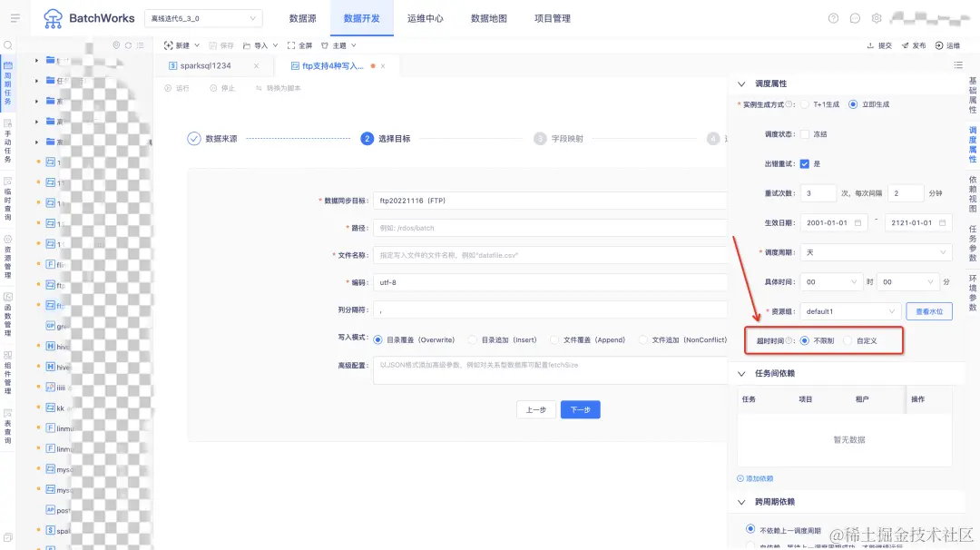980x550 pixels.
Task: Collapse the 调度属性 section
Action: (741, 83)
